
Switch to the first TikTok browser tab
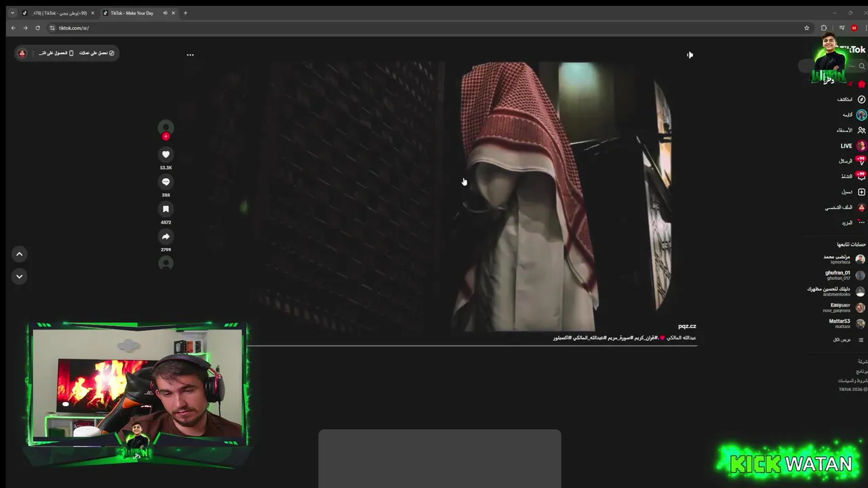[x=58, y=13]
